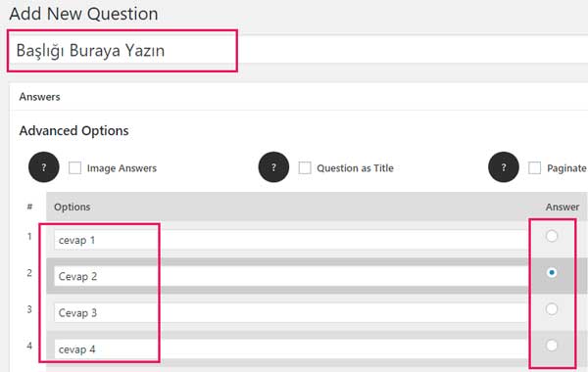Image resolution: width=588 pixels, height=372 pixels.
Task: Enable the Image Answers checkbox
Action: coord(75,167)
